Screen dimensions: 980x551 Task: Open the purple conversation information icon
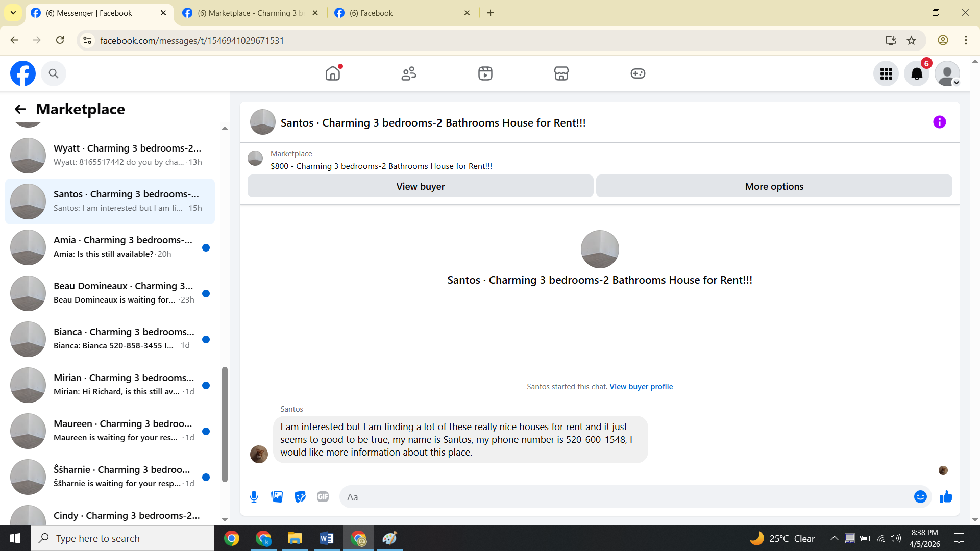pos(939,122)
